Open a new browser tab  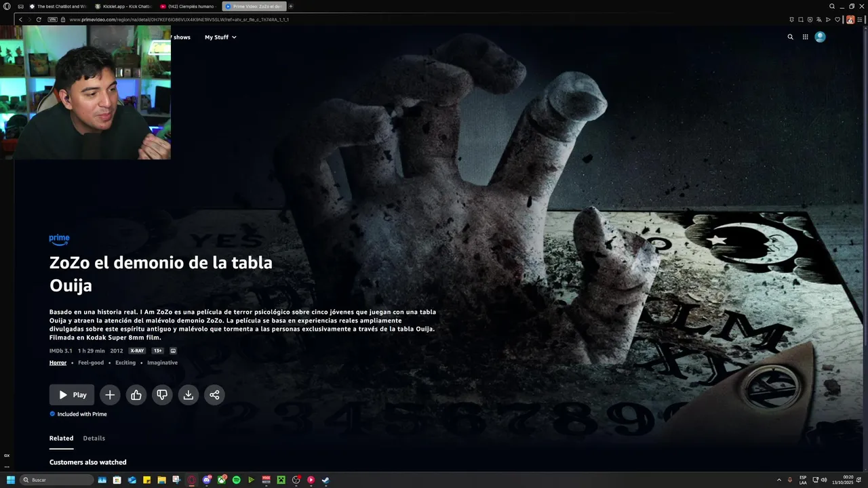291,6
